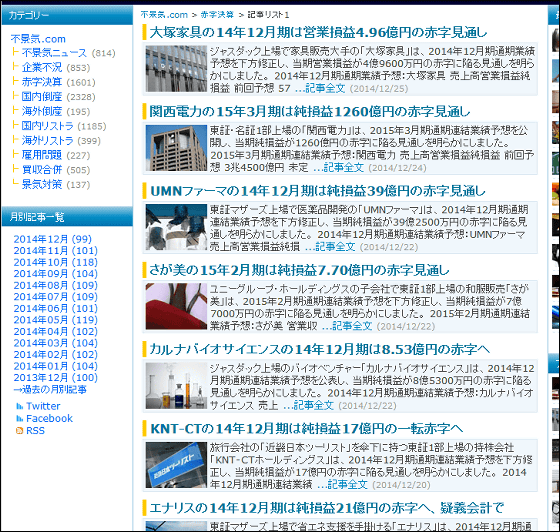The image size is (560, 532).
Task: Open the Twitter link
Action: click(43, 406)
